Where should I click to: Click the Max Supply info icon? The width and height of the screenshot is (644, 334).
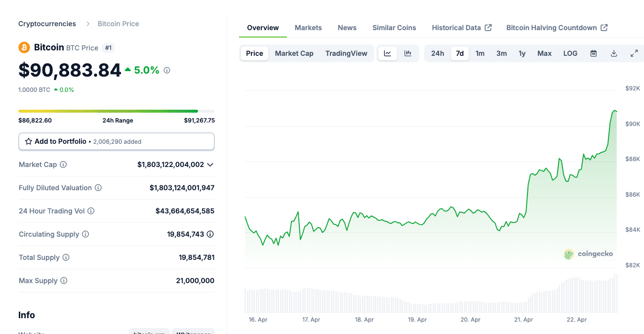(x=64, y=281)
